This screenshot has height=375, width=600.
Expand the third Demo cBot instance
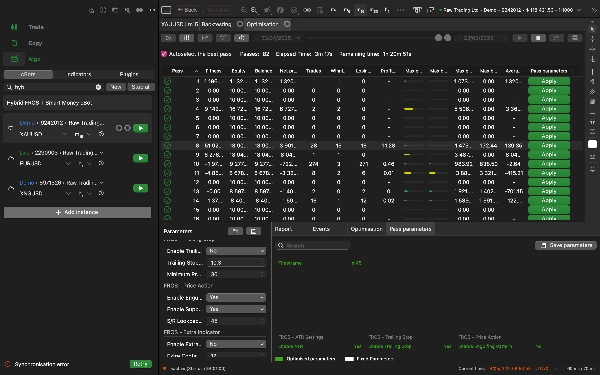click(11, 188)
